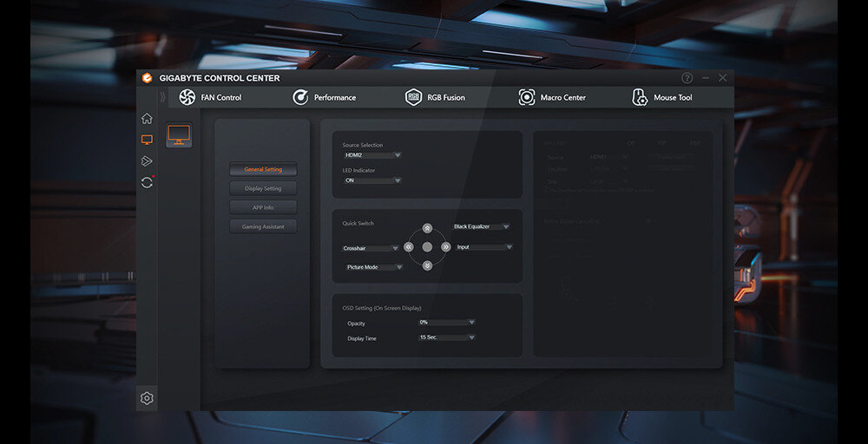The height and width of the screenshot is (444, 868).
Task: Open APP Info
Action: point(263,207)
